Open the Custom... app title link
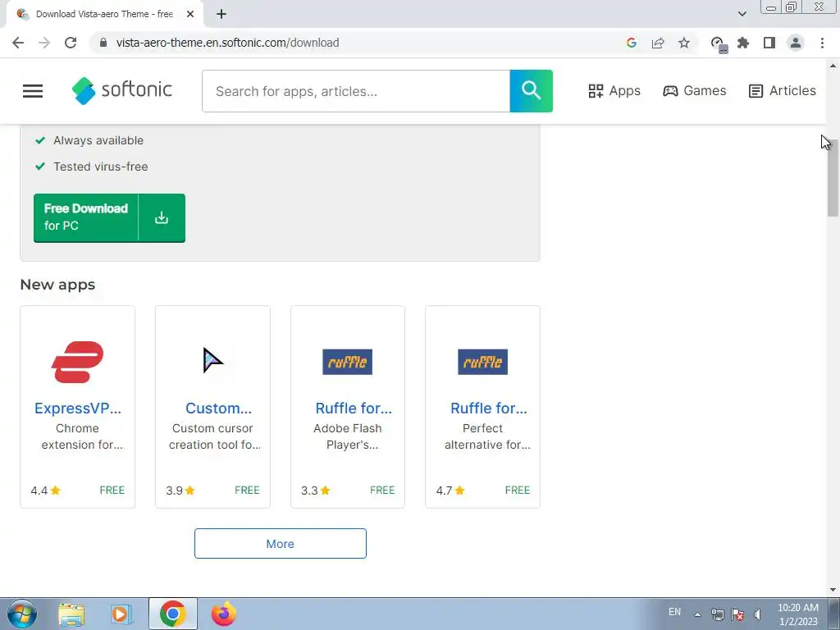The image size is (840, 630). tap(218, 409)
